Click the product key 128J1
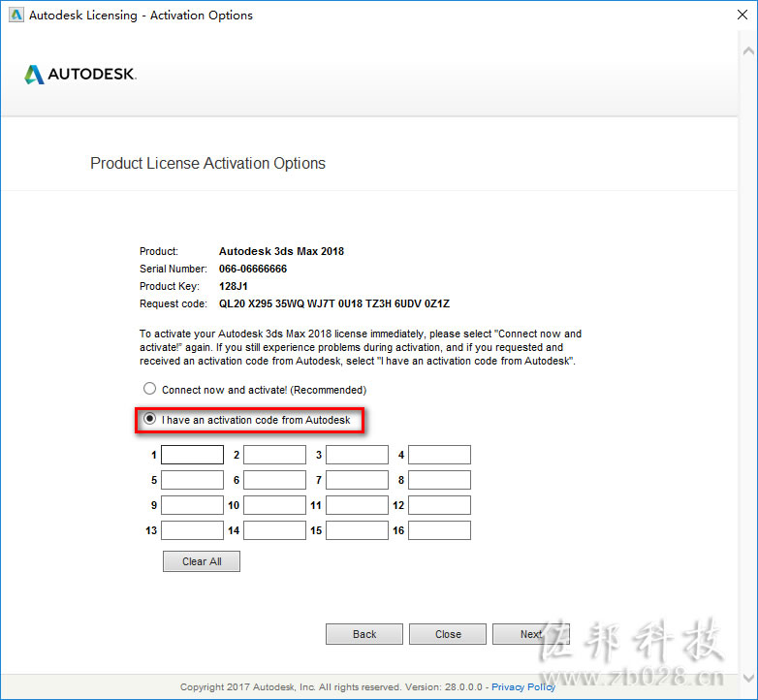The image size is (758, 700). click(233, 286)
